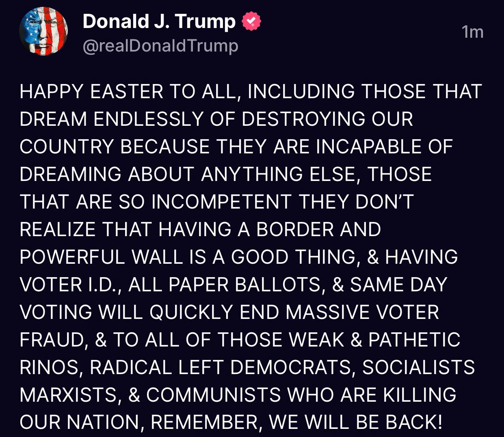Click the red verified checkmark badge
504x437 pixels.
pos(251,22)
